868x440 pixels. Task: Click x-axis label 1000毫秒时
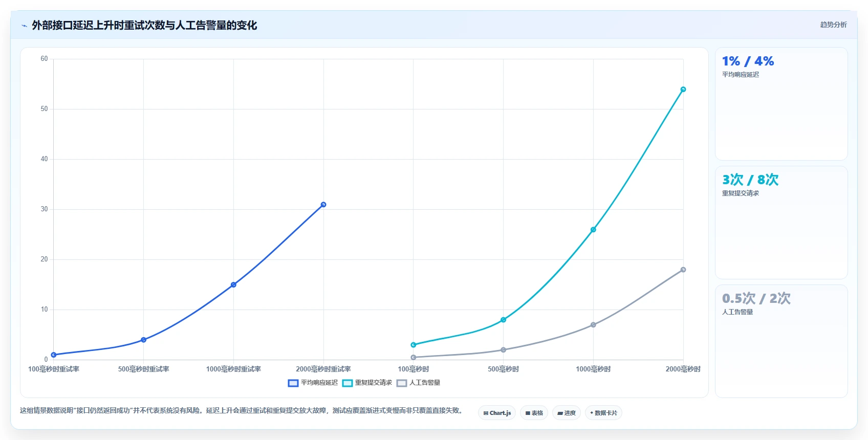(593, 369)
